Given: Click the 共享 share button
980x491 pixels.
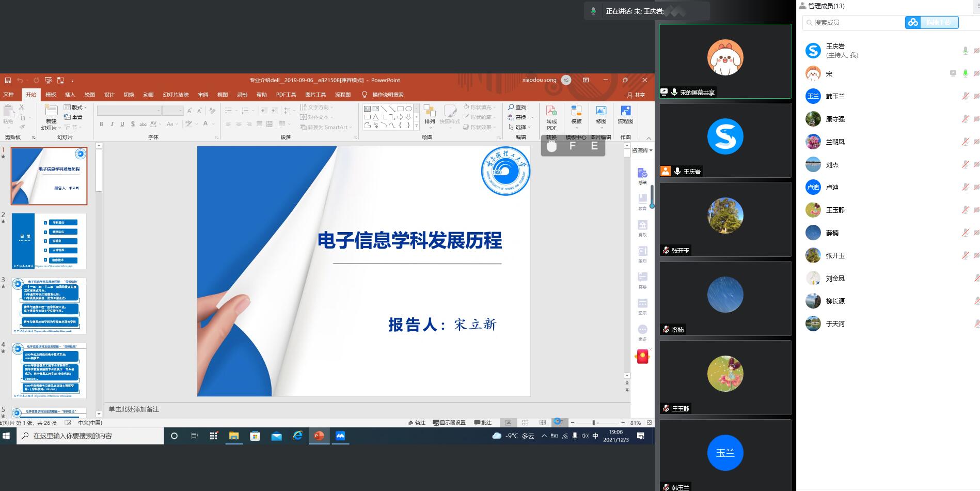Looking at the screenshot, I should (x=636, y=95).
